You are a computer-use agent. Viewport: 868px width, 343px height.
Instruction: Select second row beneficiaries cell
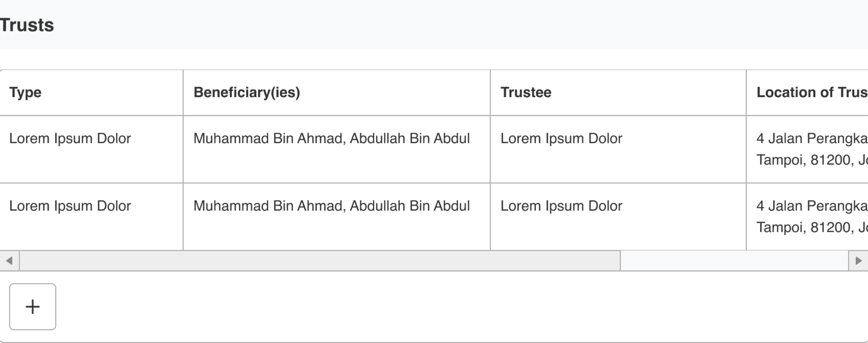point(337,217)
